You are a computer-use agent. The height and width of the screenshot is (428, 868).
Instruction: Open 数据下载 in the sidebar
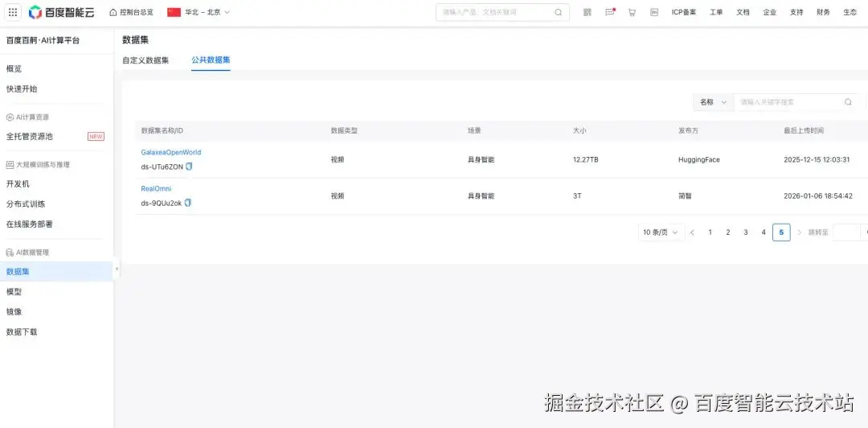tap(22, 332)
